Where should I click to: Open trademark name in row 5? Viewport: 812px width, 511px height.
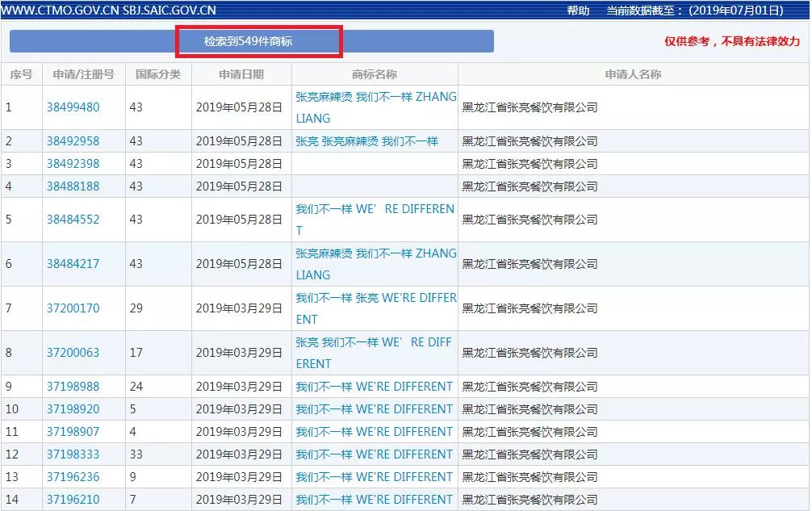click(x=375, y=220)
